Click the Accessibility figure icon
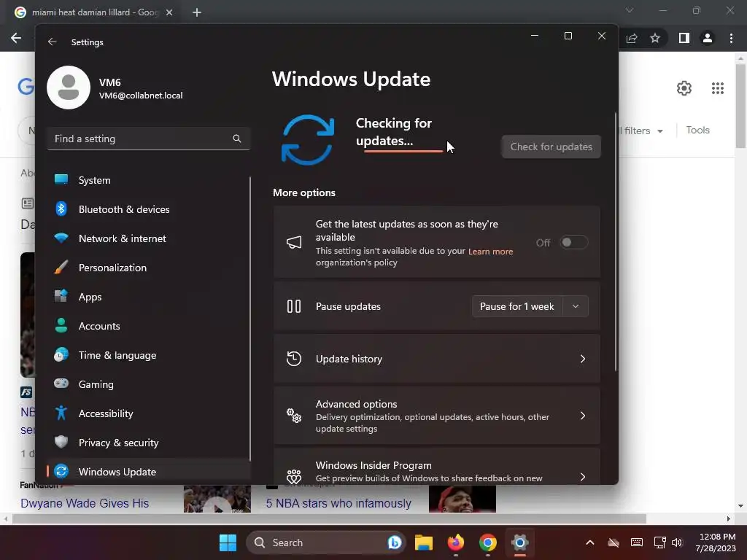747x560 pixels. [61, 413]
